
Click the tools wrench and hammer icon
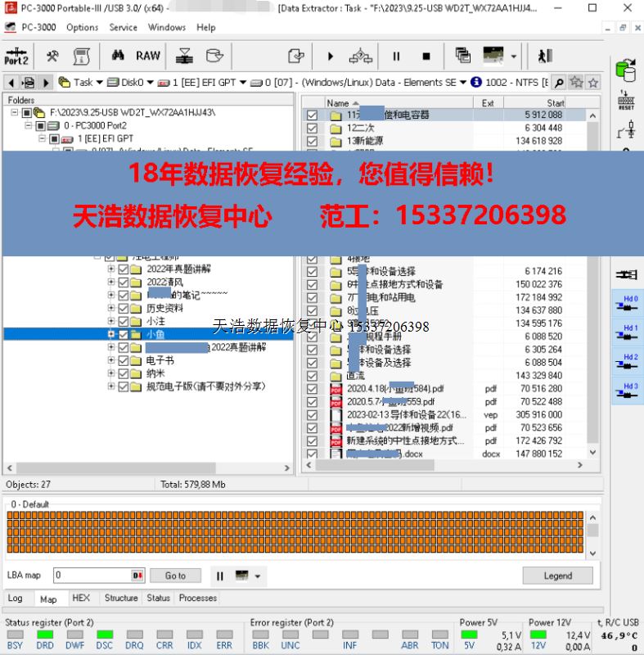point(52,56)
